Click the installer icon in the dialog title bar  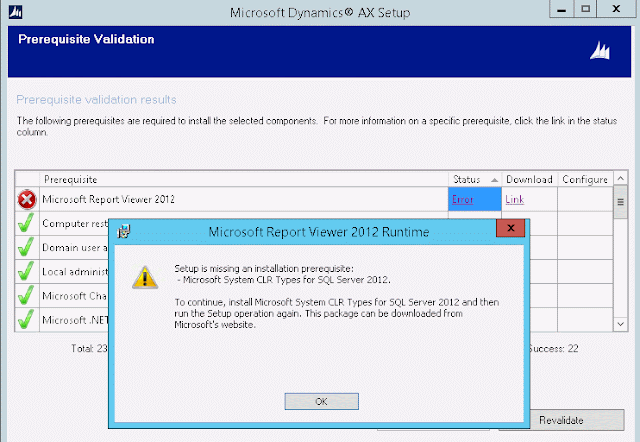click(x=124, y=231)
